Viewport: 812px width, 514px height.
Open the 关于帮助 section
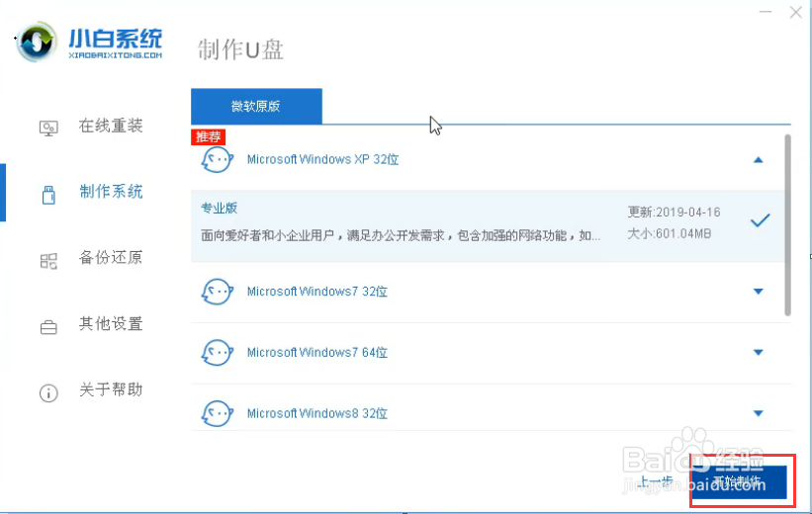point(111,389)
